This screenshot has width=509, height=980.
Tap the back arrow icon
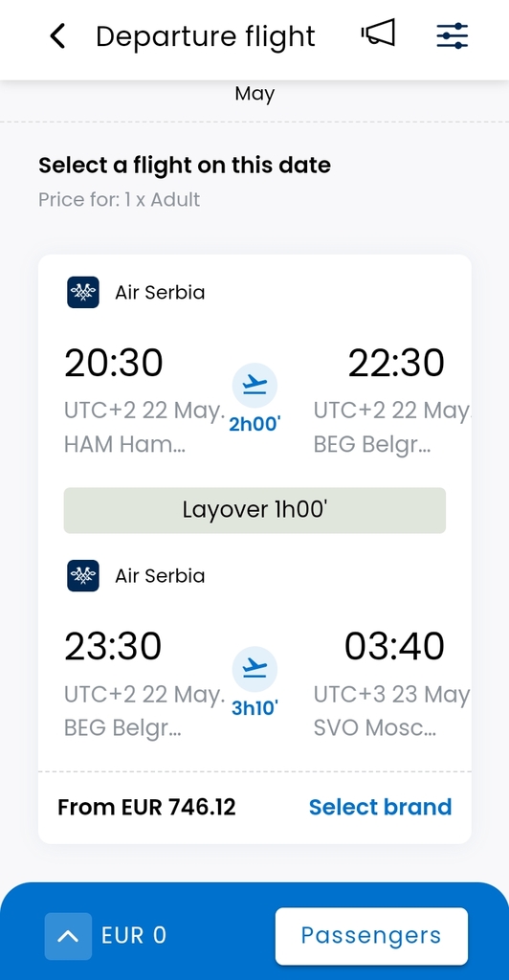click(57, 36)
